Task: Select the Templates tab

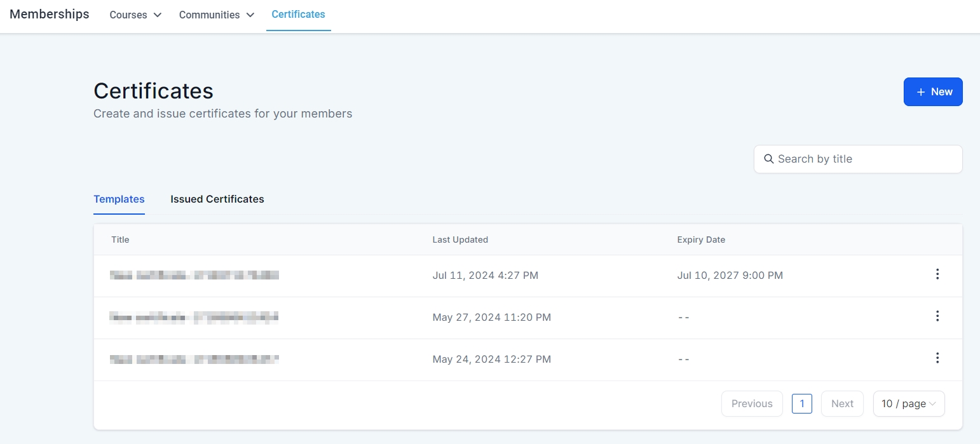Action: pos(119,199)
